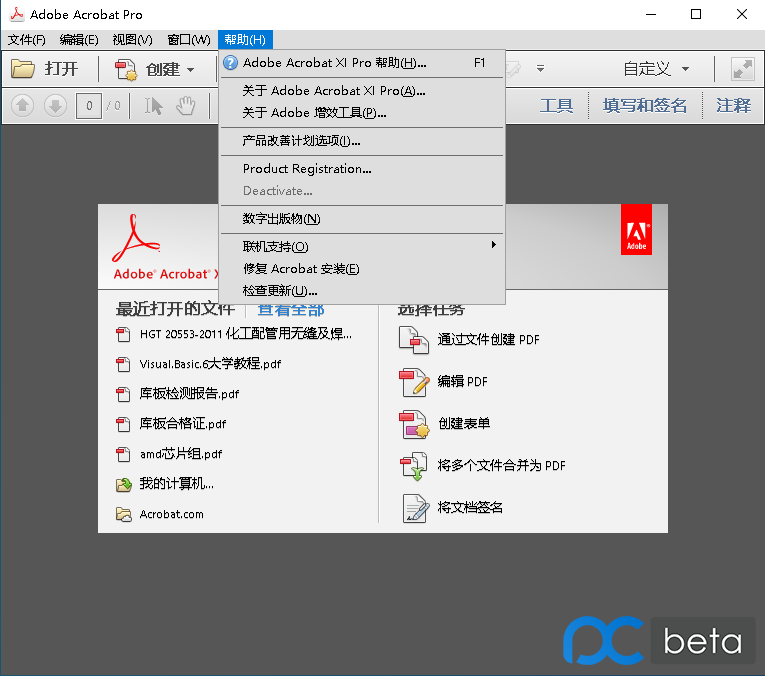This screenshot has height=676, width=765.
Task: Select 关于 Adobe Acrobat XI Pro(A)
Action: [362, 91]
